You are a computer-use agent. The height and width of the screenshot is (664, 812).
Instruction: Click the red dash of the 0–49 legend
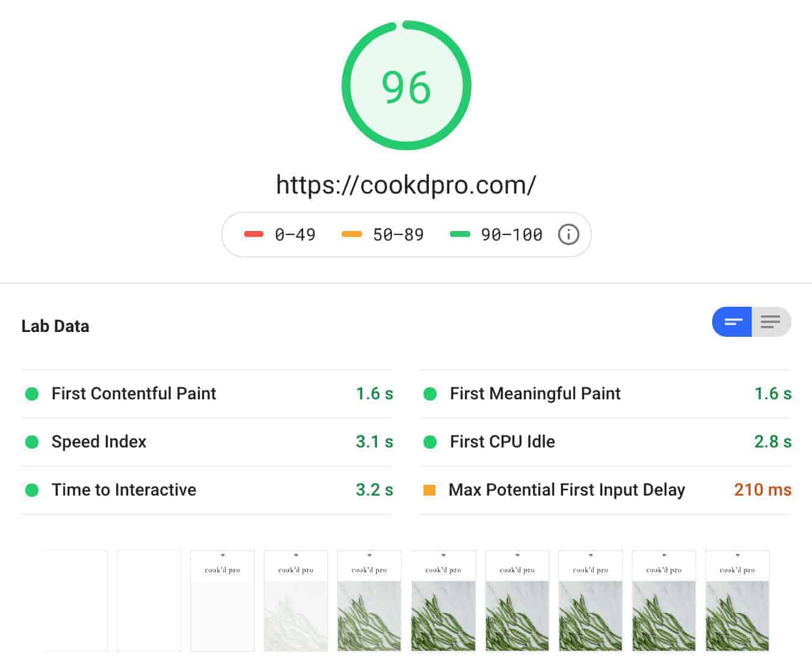pyautogui.click(x=254, y=235)
